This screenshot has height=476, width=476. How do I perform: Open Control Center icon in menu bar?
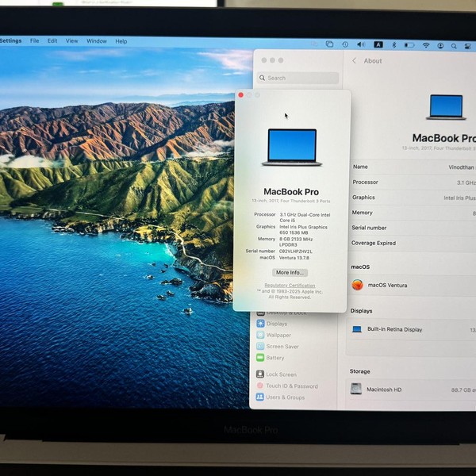(467, 46)
